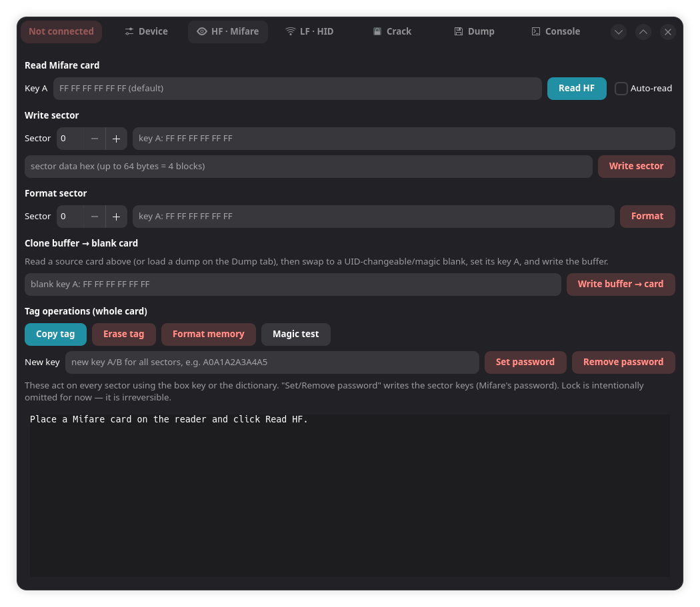The width and height of the screenshot is (700, 607).
Task: Click the 'Read Mifare card' heading
Action: 62,65
